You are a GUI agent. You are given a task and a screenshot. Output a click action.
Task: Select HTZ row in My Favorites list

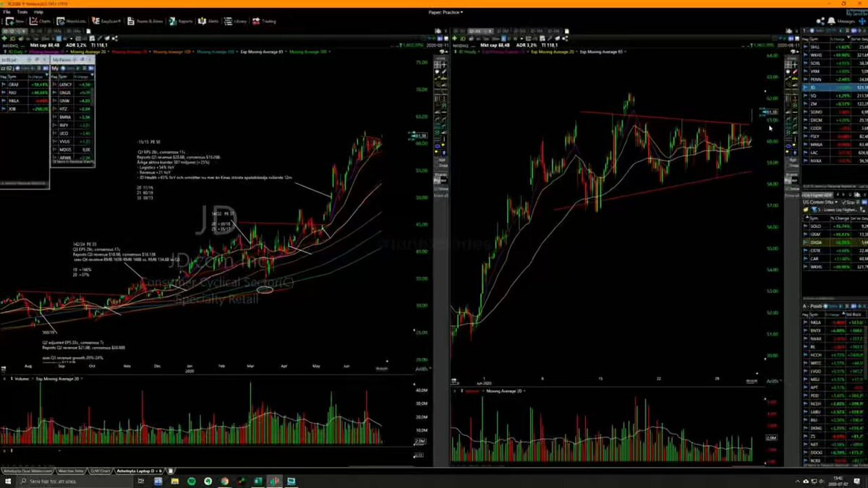pos(72,108)
